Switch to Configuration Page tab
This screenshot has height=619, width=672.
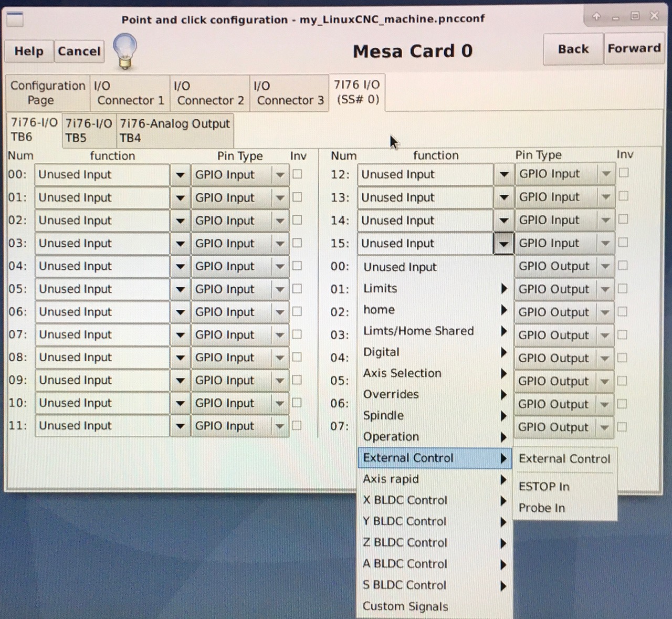tap(48, 93)
